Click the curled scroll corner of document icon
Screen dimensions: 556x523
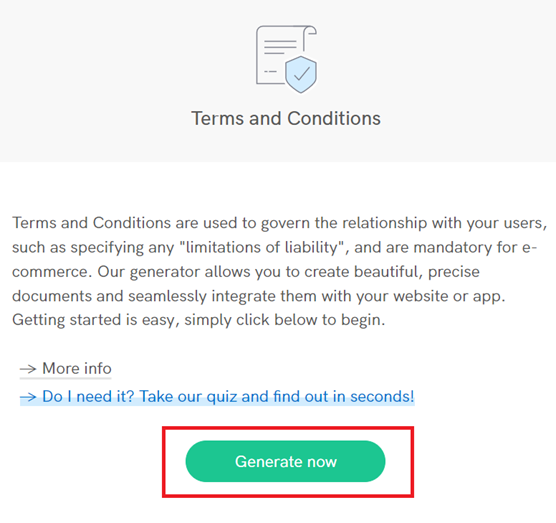coord(309,32)
